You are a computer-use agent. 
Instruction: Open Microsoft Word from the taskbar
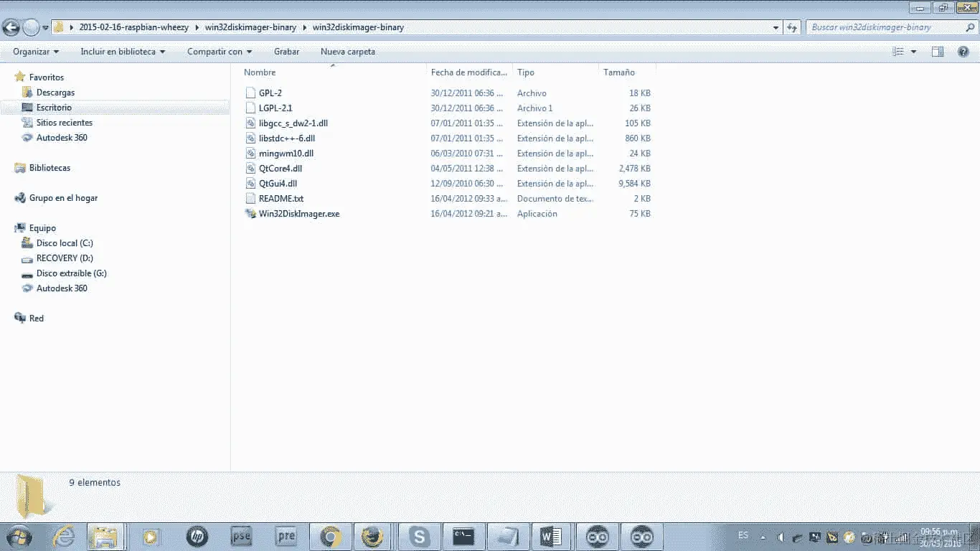[552, 536]
